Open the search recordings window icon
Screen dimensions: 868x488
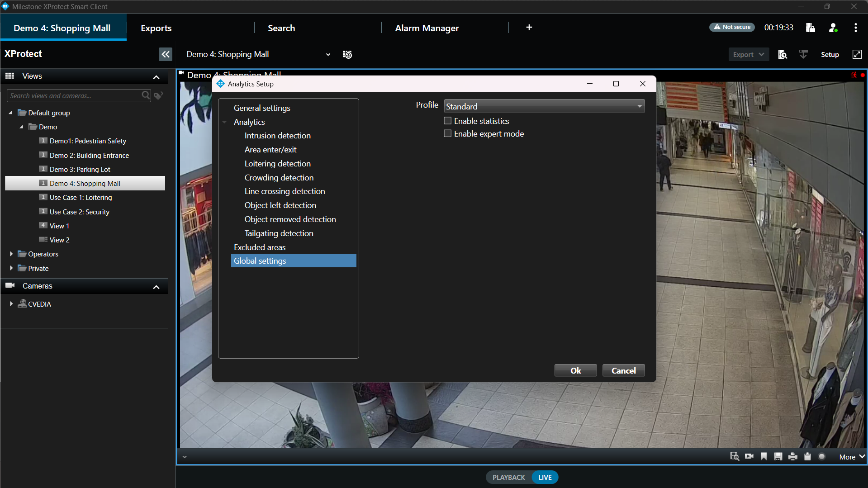pyautogui.click(x=783, y=54)
